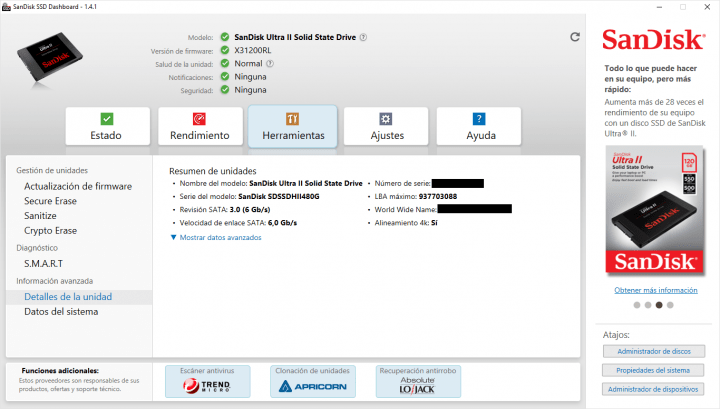The image size is (720, 409).
Task: Open Actualización de firmware
Action: coord(78,186)
